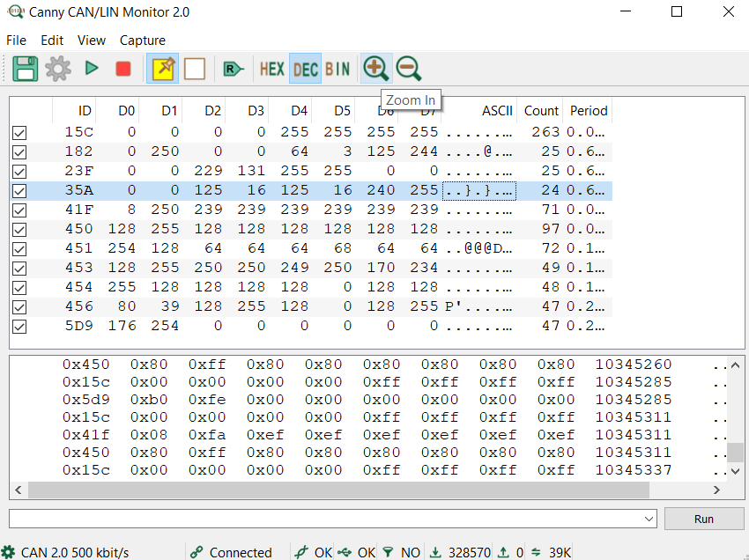Click the horizontal scrollbar thumb in log pane
This screenshot has height=560, width=749.
(338, 490)
